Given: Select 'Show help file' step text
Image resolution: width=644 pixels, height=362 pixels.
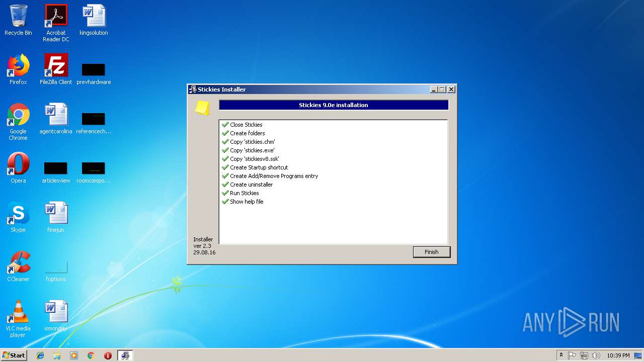Looking at the screenshot, I should click(x=247, y=202).
